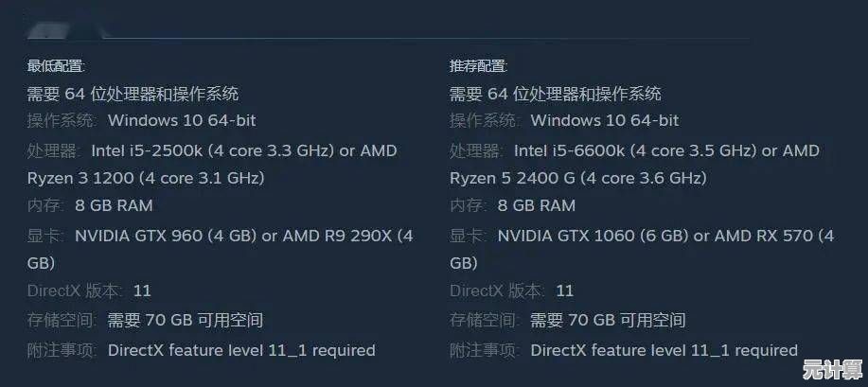The width and height of the screenshot is (868, 387).
Task: Click the 最低配置 heading
Action: point(56,66)
